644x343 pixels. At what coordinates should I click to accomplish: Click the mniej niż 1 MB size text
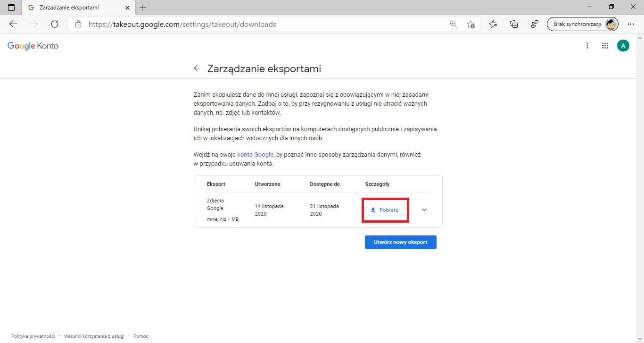click(223, 219)
